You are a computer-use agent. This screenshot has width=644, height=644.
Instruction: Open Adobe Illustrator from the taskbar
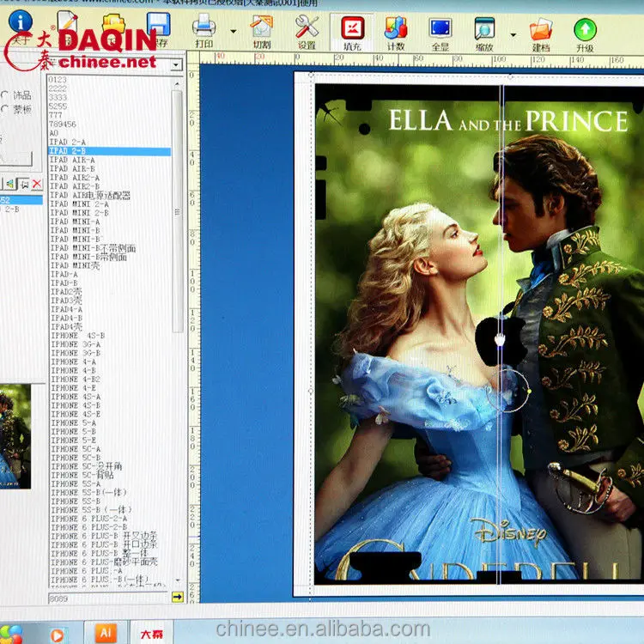(106, 633)
